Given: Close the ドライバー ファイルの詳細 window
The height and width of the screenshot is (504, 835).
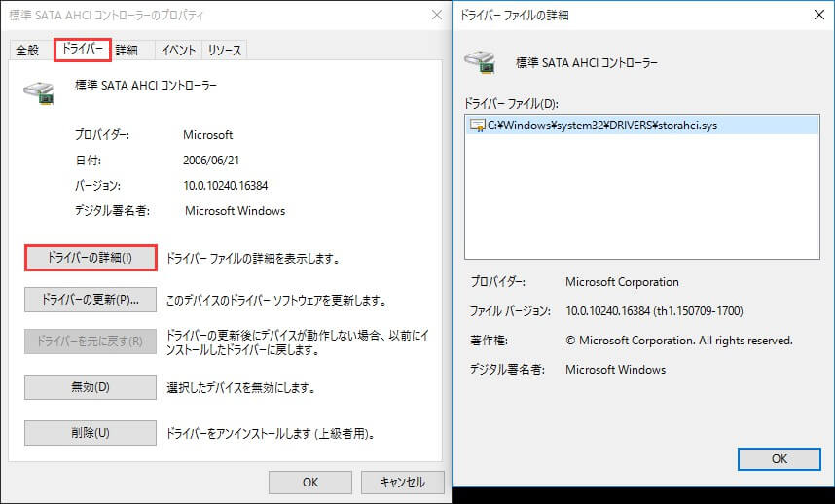Looking at the screenshot, I should tap(819, 15).
